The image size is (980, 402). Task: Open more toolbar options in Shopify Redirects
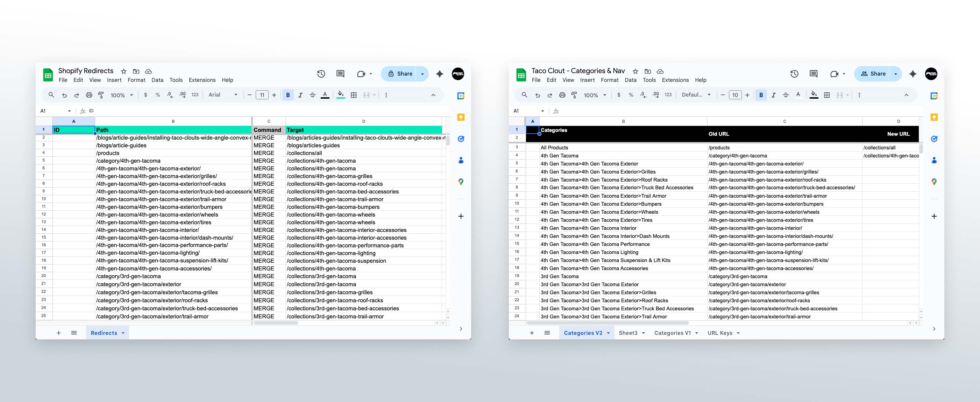coord(386,95)
